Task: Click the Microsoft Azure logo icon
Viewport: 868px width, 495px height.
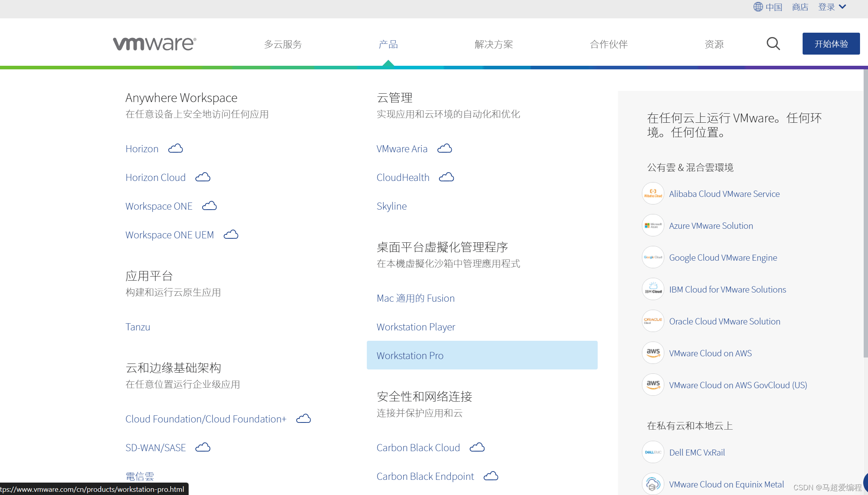Action: coord(653,225)
